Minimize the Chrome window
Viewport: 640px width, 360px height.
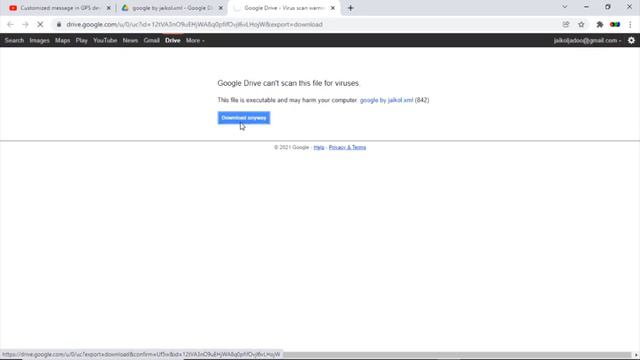click(x=586, y=7)
